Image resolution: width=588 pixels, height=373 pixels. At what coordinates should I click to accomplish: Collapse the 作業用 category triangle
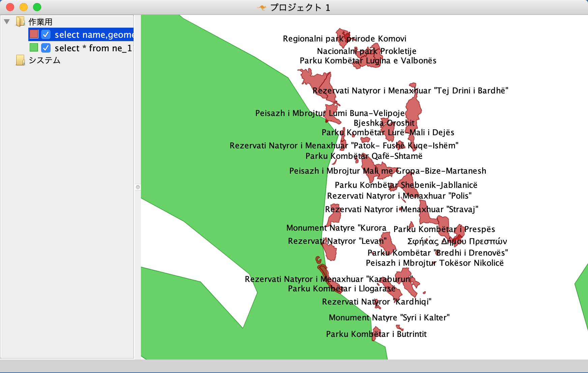tap(7, 22)
